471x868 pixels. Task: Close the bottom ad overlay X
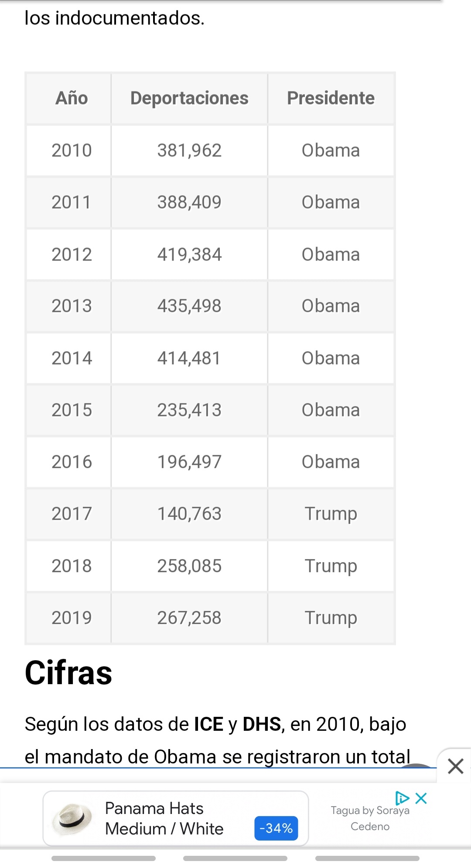click(455, 766)
